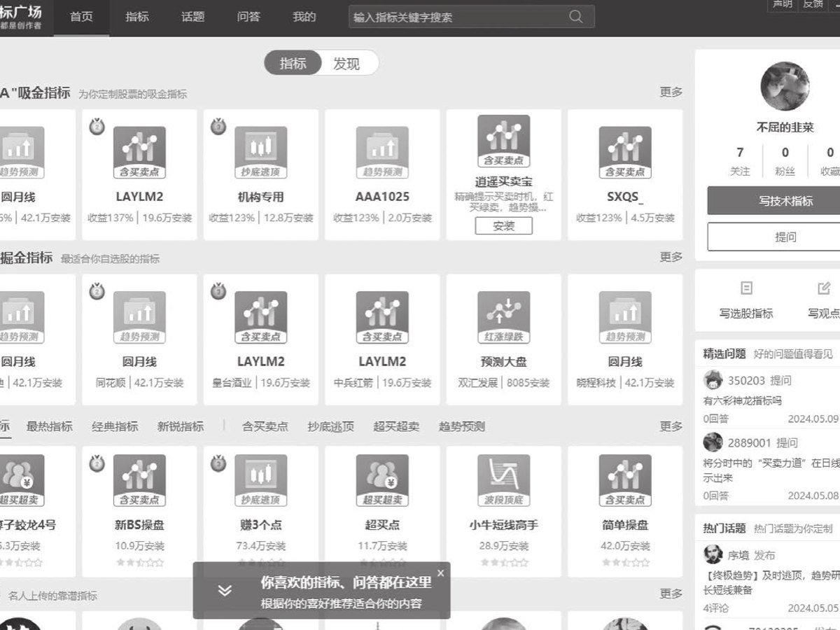Click the medal badge on 机构专用 card
840x630 pixels.
pyautogui.click(x=218, y=127)
